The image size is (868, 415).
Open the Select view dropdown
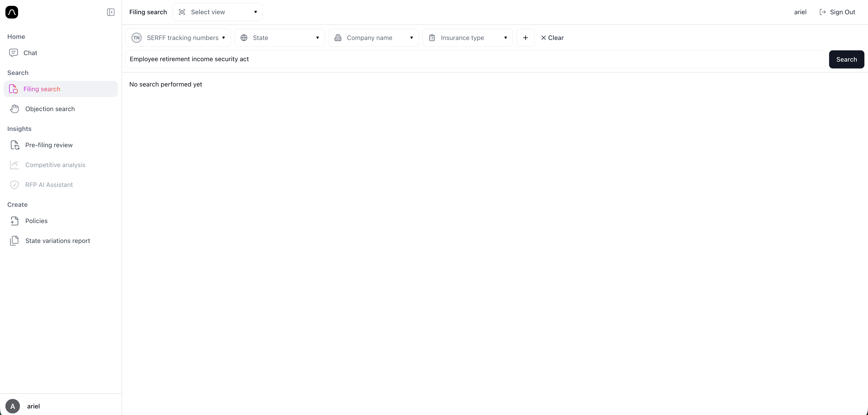(217, 12)
